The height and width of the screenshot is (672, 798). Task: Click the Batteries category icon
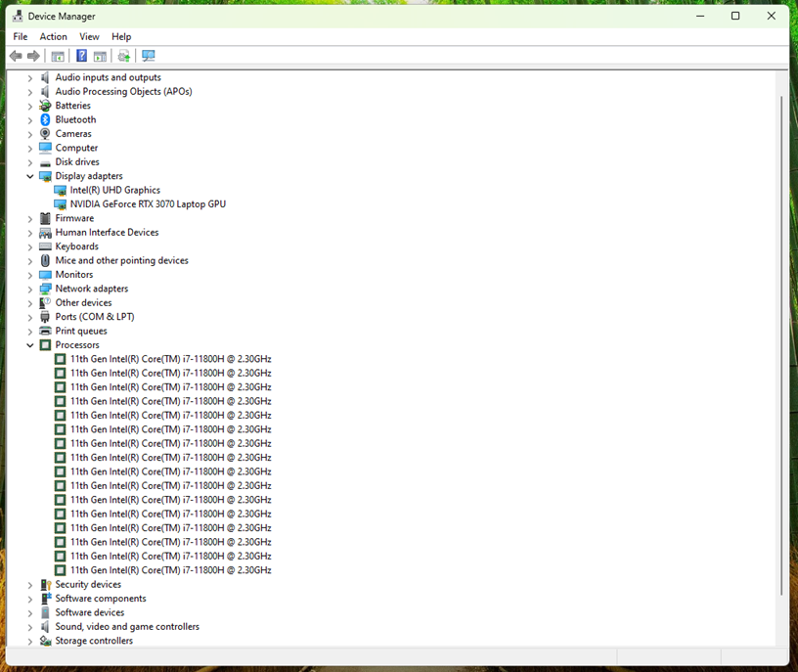(x=45, y=106)
